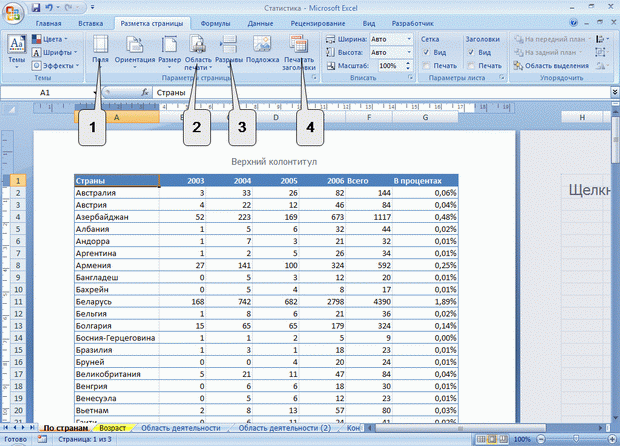
Task: Open the page Size (Размер) menu
Action: pyautogui.click(x=169, y=51)
